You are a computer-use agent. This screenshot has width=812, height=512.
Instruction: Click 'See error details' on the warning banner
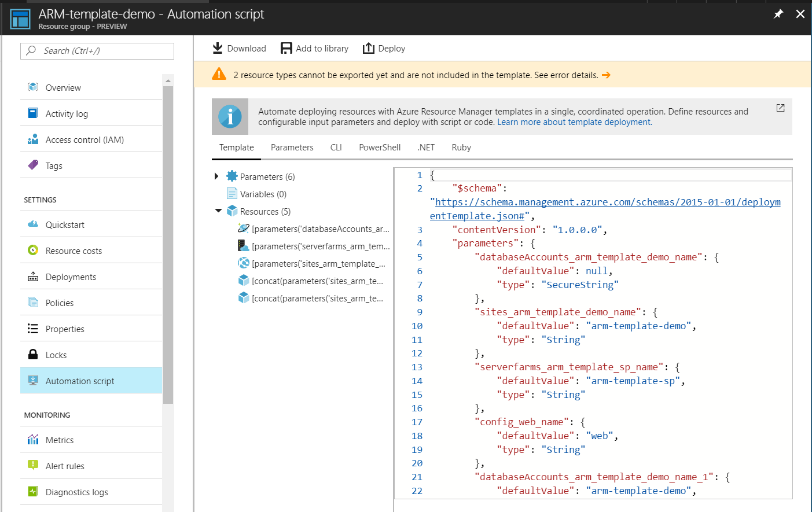point(565,75)
